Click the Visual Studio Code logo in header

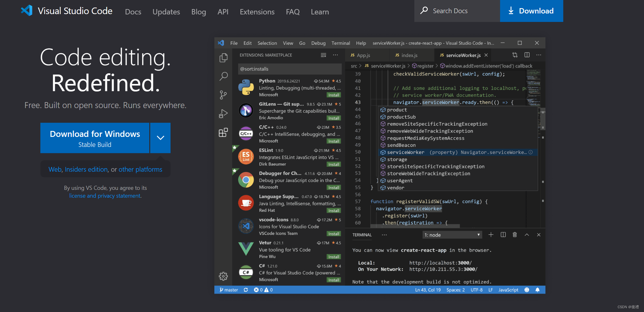27,11
